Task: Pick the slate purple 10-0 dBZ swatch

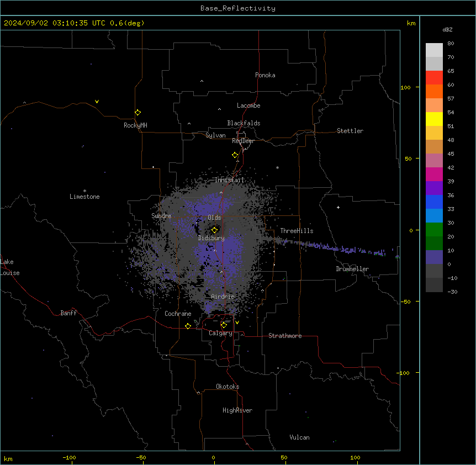Action: (434, 257)
